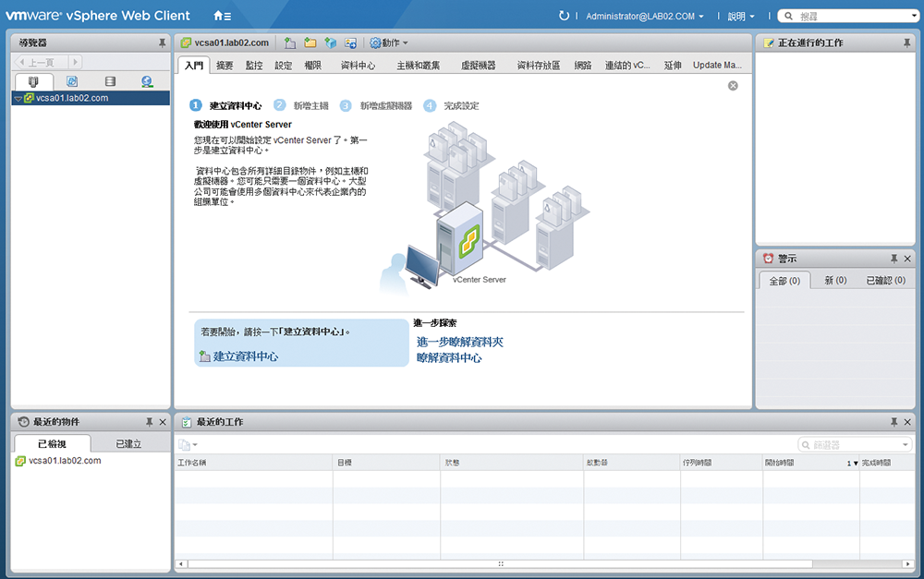Pin the 最近的物件 panel
The image size is (924, 579).
(149, 422)
